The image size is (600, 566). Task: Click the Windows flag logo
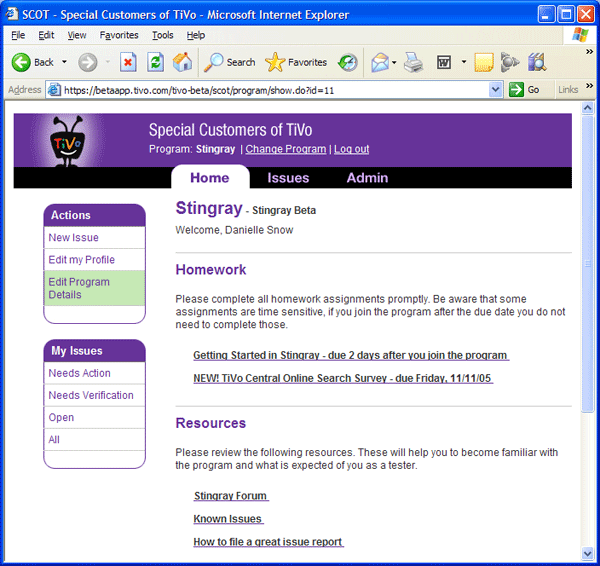pos(580,35)
